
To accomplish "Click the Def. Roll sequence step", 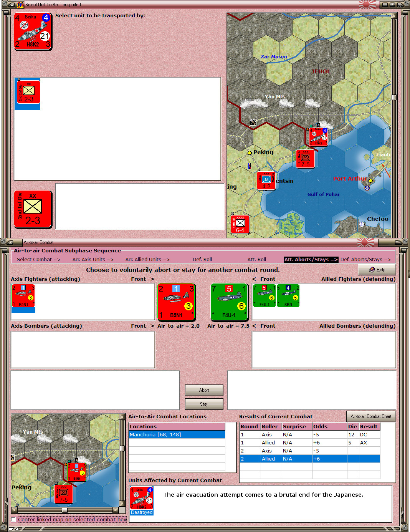I will (x=202, y=260).
